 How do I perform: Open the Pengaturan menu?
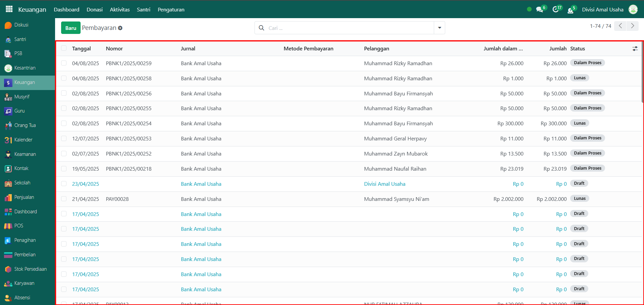(171, 9)
